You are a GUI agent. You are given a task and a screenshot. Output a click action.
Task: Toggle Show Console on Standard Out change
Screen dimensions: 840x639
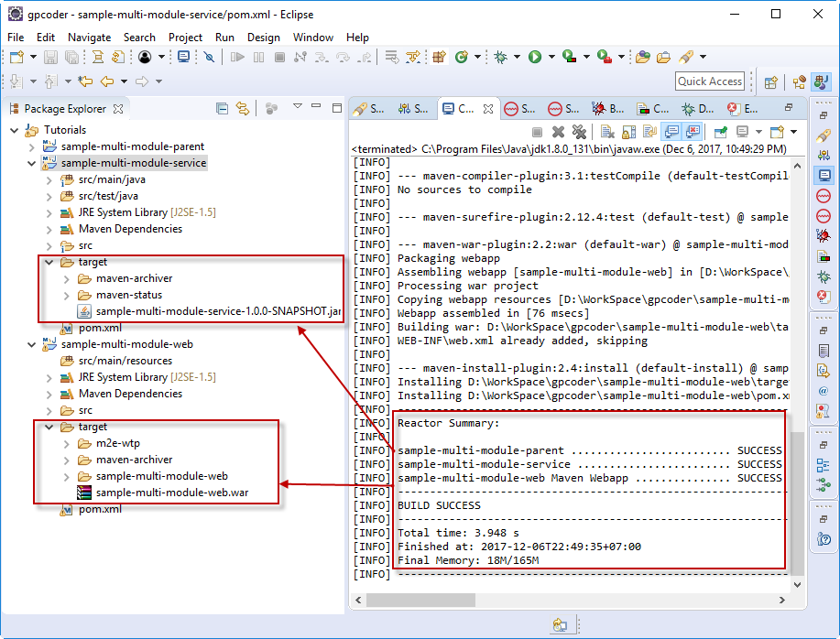tap(671, 132)
